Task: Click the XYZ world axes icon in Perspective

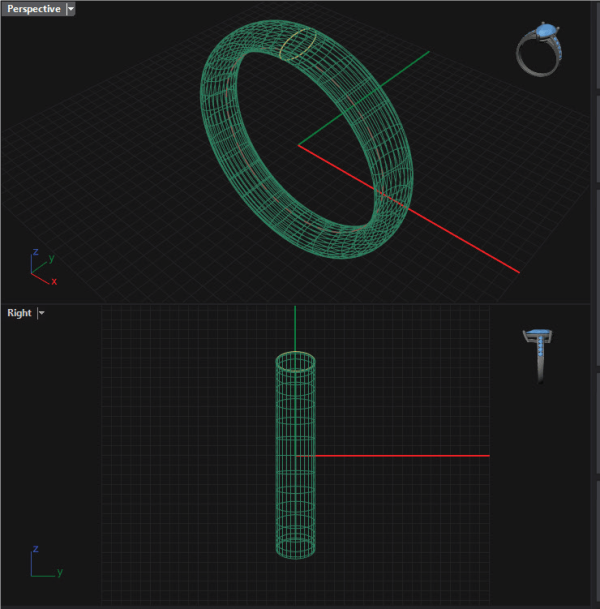Action: pos(41,267)
